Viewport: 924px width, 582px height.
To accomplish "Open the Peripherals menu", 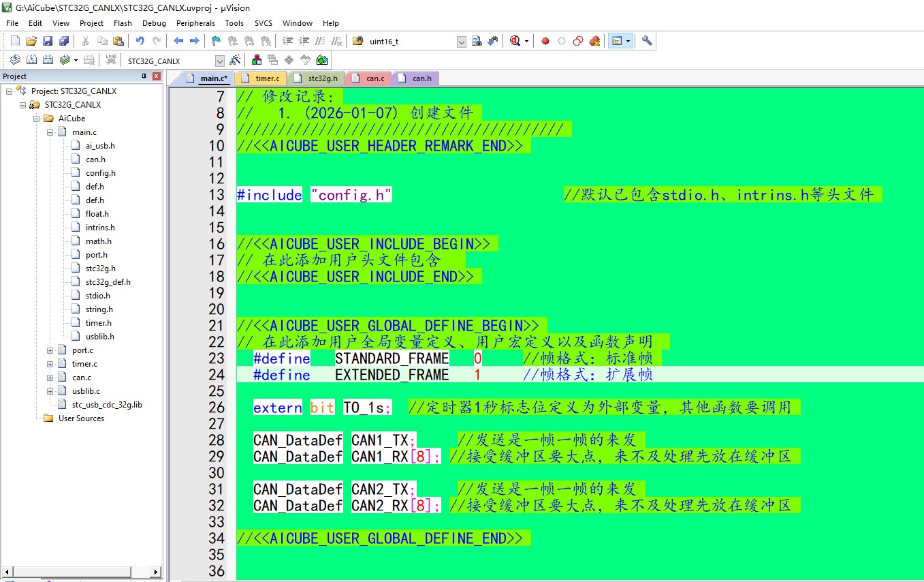I will (195, 23).
